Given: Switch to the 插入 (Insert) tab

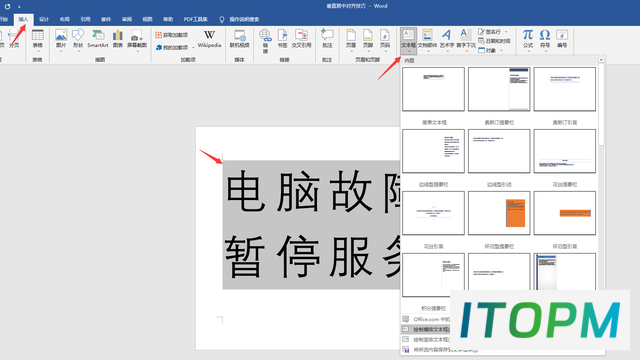Looking at the screenshot, I should coord(23,19).
